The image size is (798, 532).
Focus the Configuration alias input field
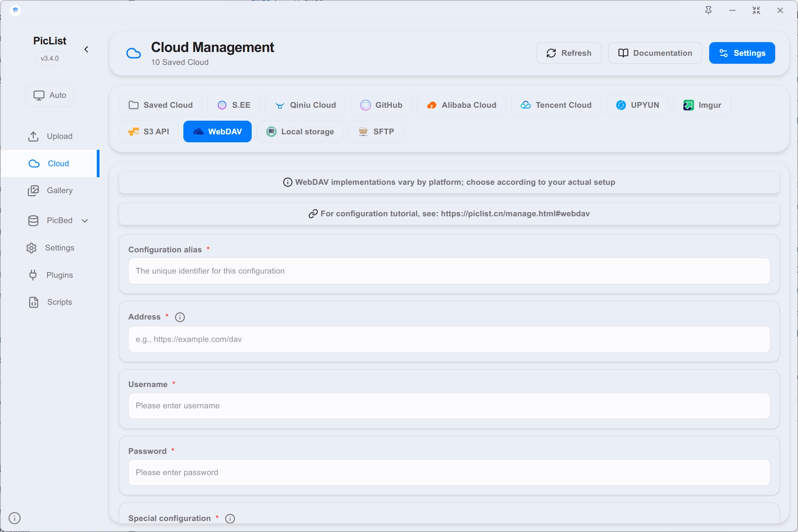click(x=449, y=271)
